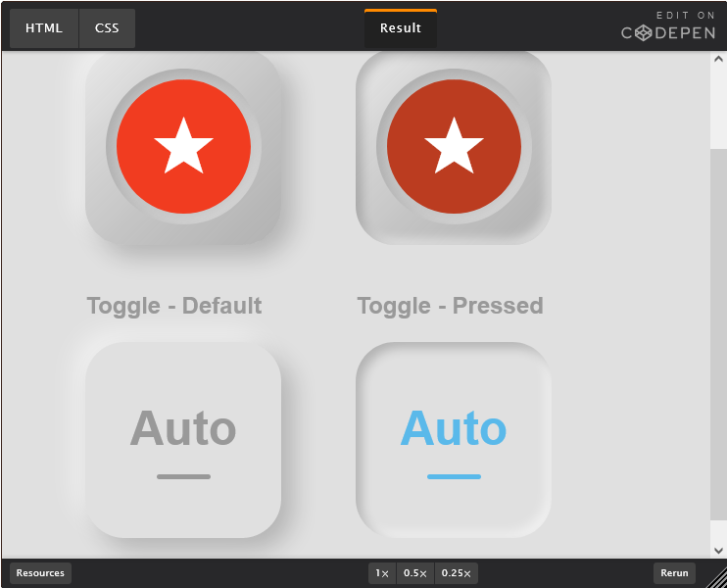This screenshot has width=727, height=588.
Task: Open the Resources button
Action: pyautogui.click(x=40, y=572)
